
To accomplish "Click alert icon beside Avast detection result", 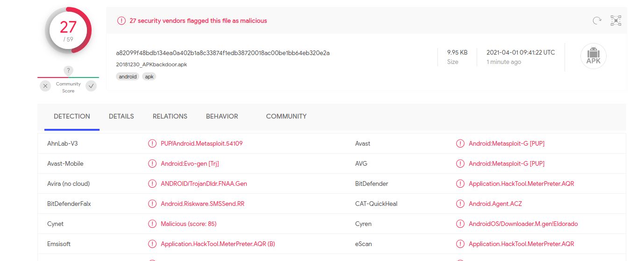I will point(460,143).
